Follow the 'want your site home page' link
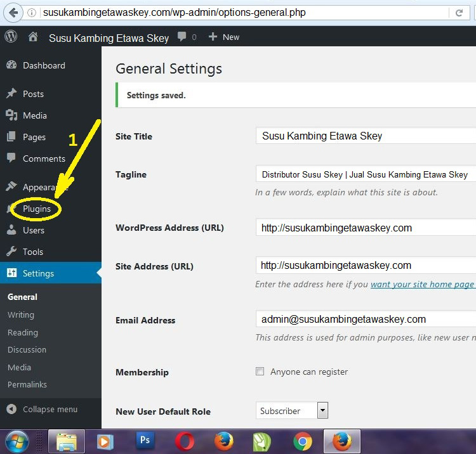This screenshot has height=454, width=476. coord(423,284)
